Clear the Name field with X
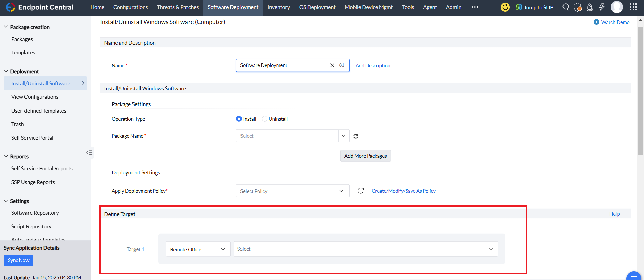The image size is (644, 280). coord(332,65)
